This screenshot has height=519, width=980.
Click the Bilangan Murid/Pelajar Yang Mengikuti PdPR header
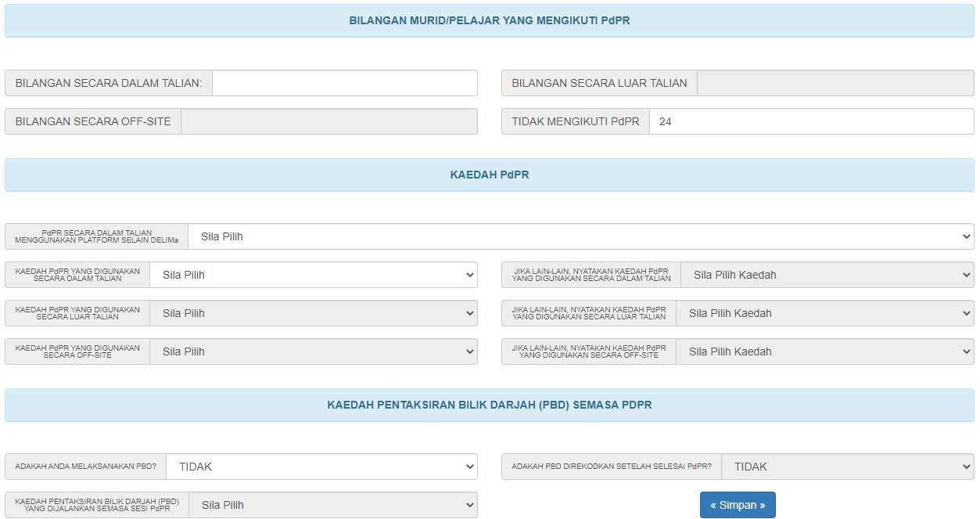point(490,21)
